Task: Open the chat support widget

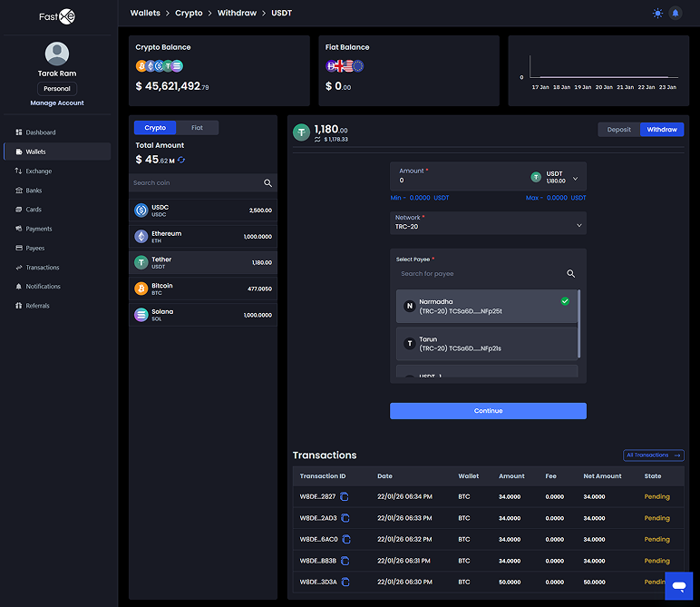Action: [x=679, y=585]
